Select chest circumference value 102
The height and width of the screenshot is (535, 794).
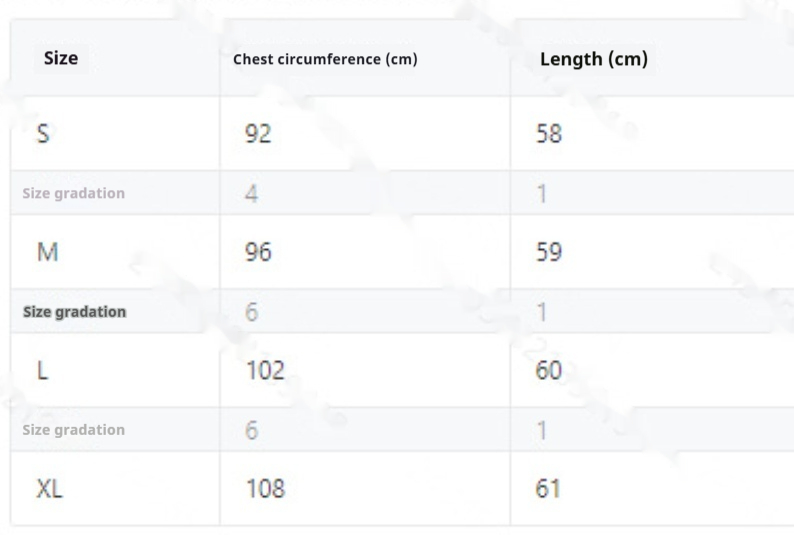click(x=265, y=371)
